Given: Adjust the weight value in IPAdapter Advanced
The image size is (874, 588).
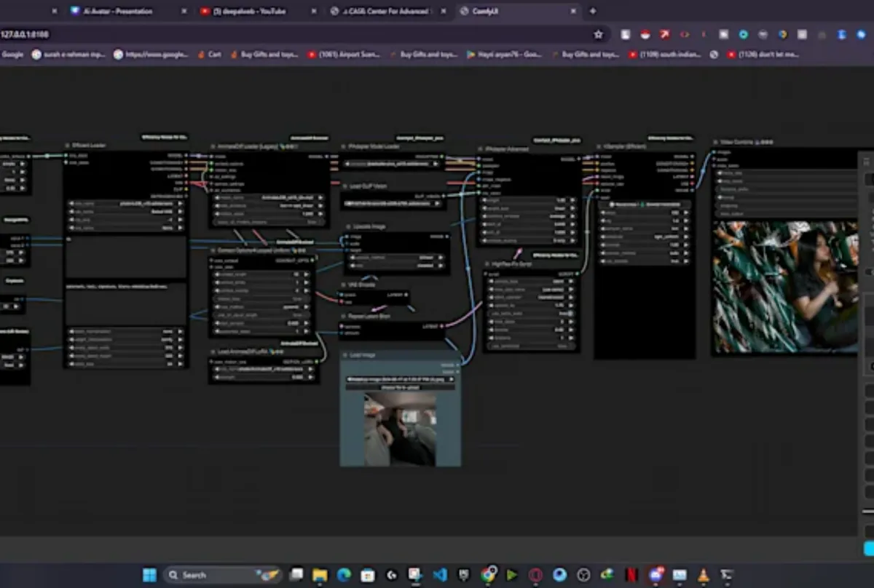Looking at the screenshot, I should pyautogui.click(x=529, y=200).
